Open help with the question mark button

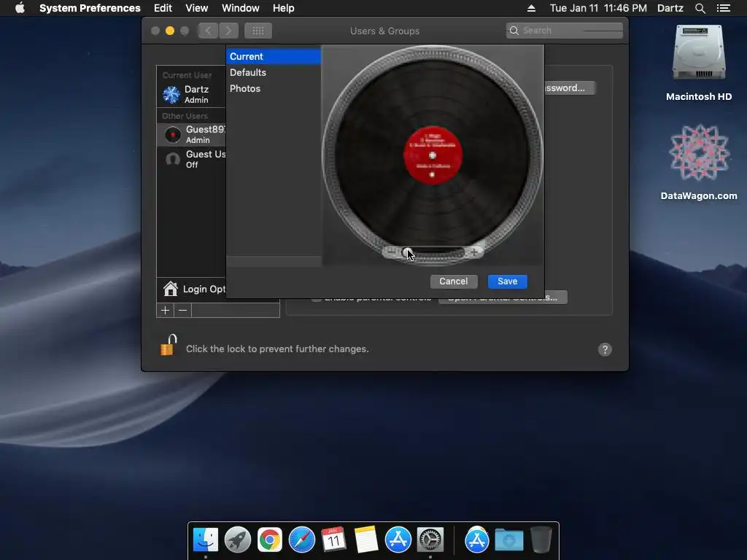(605, 349)
